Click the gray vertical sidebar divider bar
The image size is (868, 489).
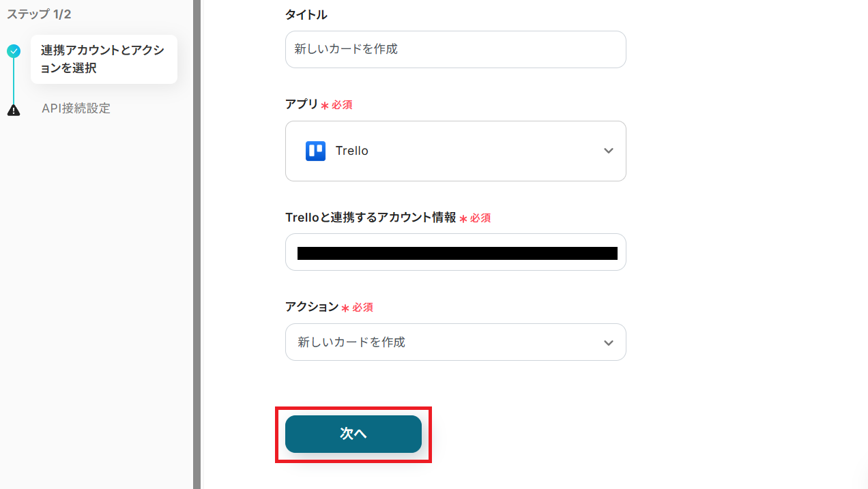197,244
